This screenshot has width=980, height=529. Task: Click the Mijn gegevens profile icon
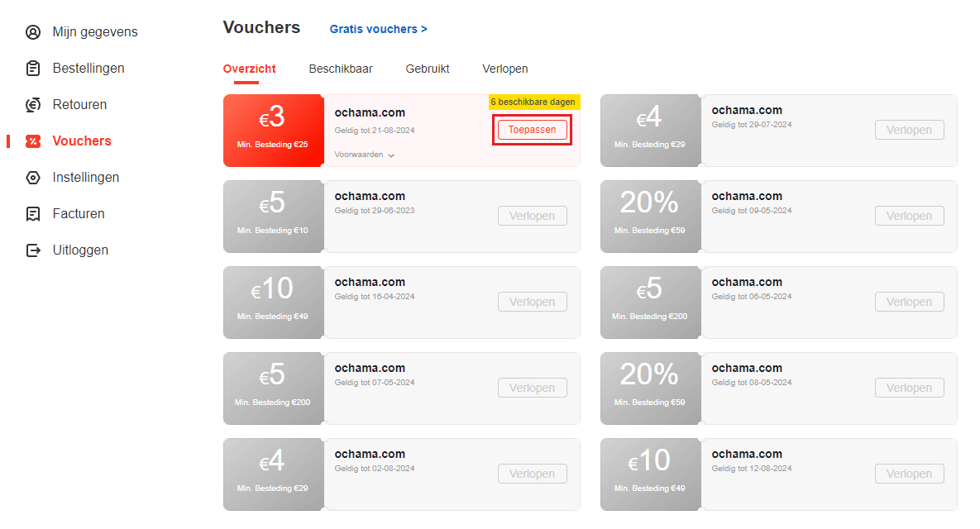[33, 32]
